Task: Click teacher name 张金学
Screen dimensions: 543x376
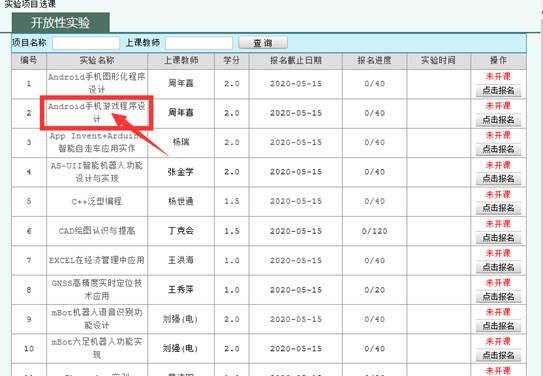Action: (x=181, y=172)
